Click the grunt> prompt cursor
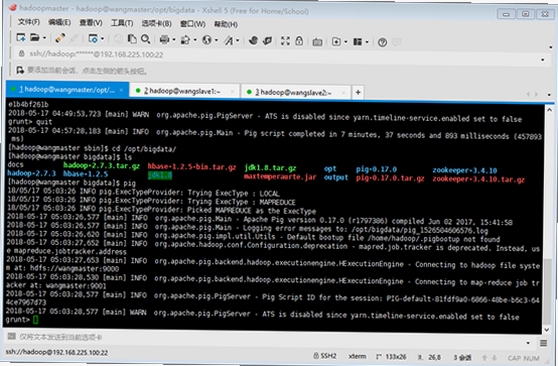This screenshot has height=366, width=558. [x=35, y=320]
